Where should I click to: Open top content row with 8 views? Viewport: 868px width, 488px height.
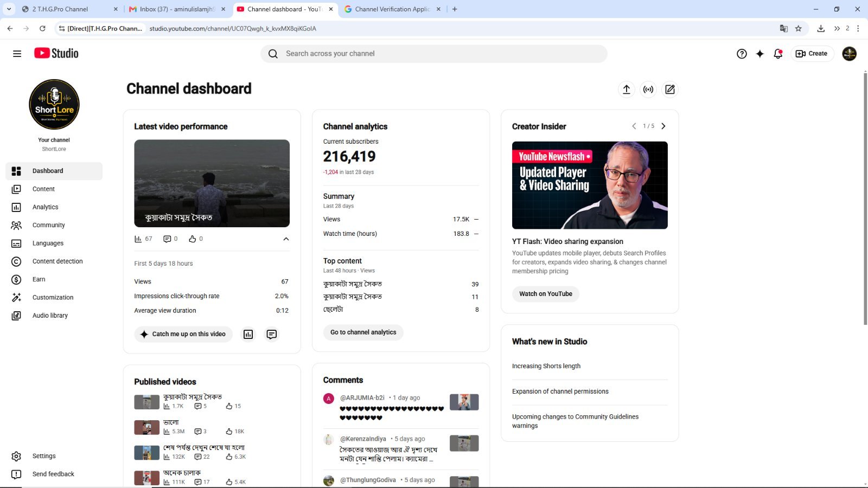pyautogui.click(x=401, y=310)
